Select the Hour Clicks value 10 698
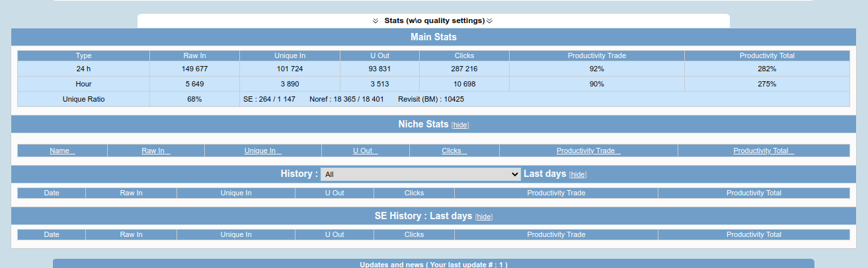 (464, 84)
